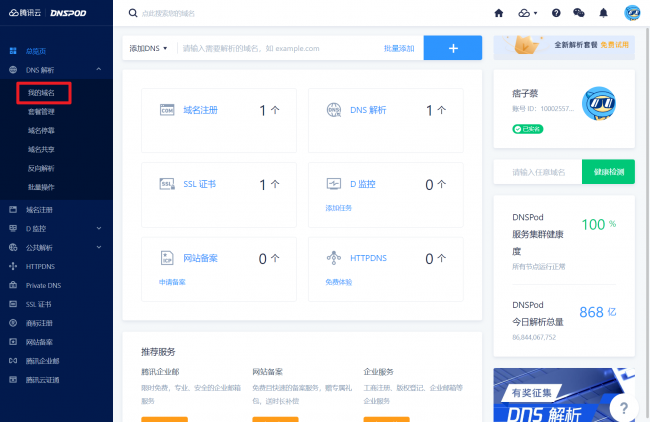
Task: Click the 腾讯云证通 icon in sidebar
Action: pos(13,379)
